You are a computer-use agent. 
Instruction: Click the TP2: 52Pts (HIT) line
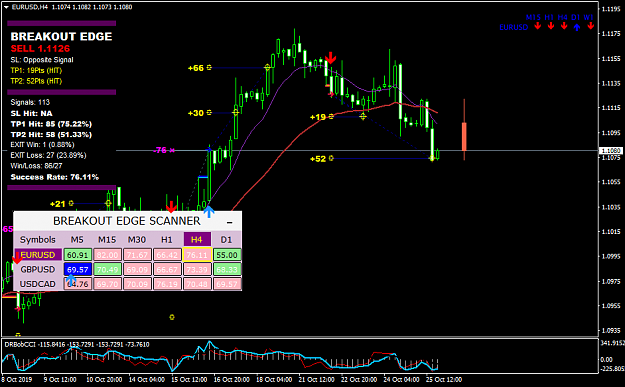coord(36,81)
